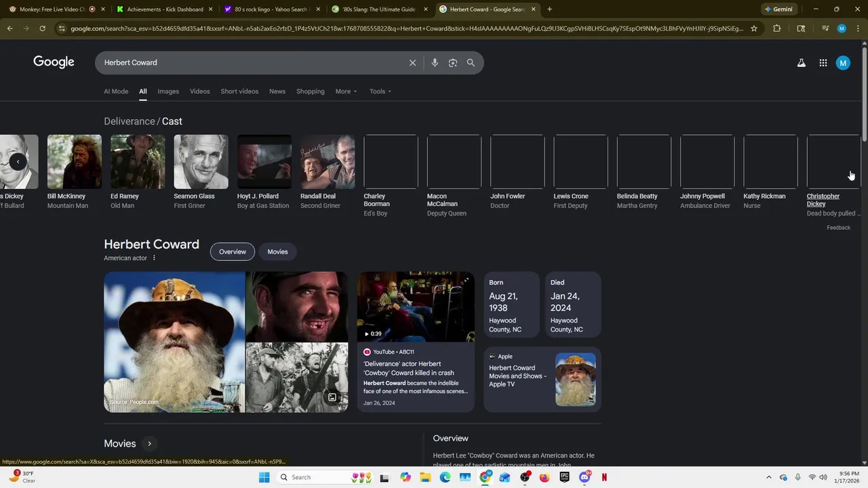Open Seamon Glass cast thumbnail

click(x=201, y=161)
